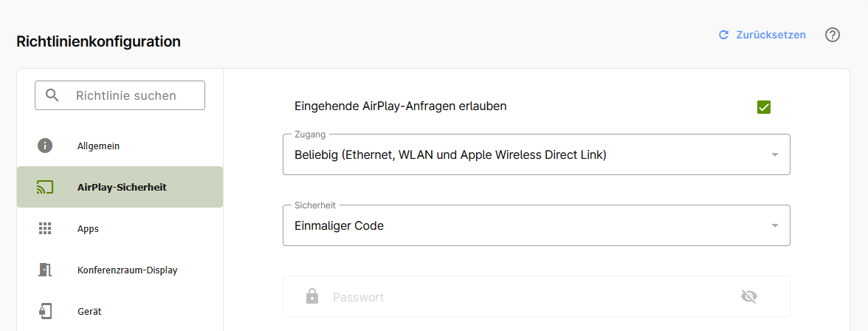Expand the Sicherheit dropdown arrow
868x331 pixels.
[775, 225]
